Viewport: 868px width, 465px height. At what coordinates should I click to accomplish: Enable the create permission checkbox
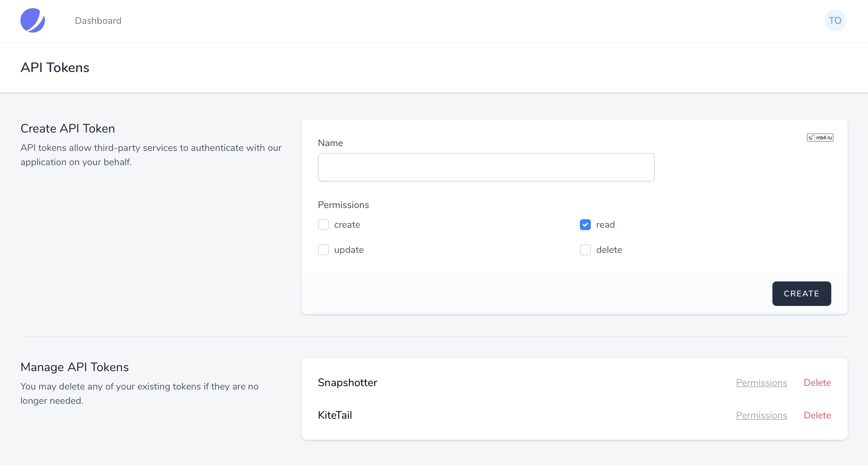324,224
